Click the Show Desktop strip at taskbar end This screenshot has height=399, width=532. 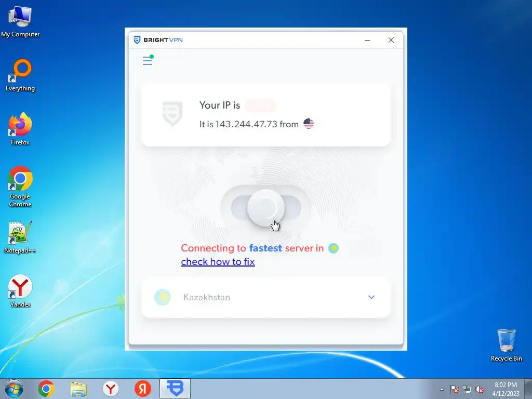[x=528, y=389]
